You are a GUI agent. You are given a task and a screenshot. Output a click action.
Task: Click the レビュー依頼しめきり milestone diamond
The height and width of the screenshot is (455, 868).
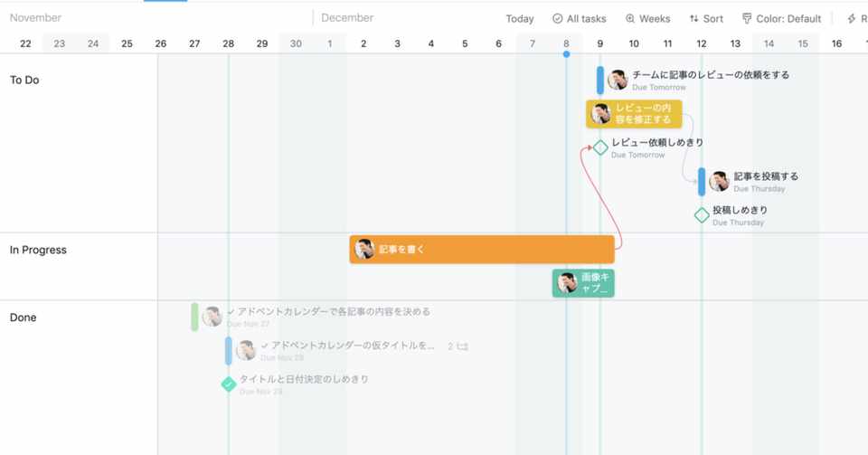(600, 147)
